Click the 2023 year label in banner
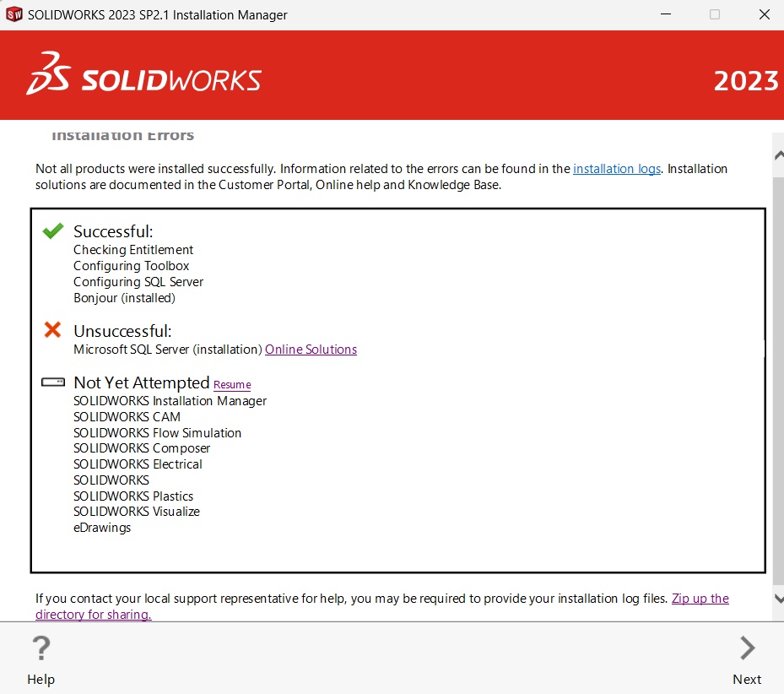This screenshot has width=784, height=694. pyautogui.click(x=746, y=81)
